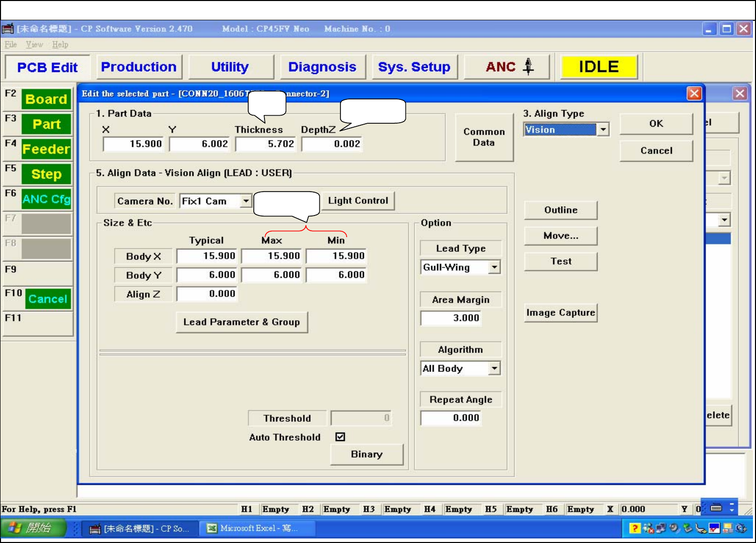
Task: Click the green ANC Cfg button
Action: 46,199
